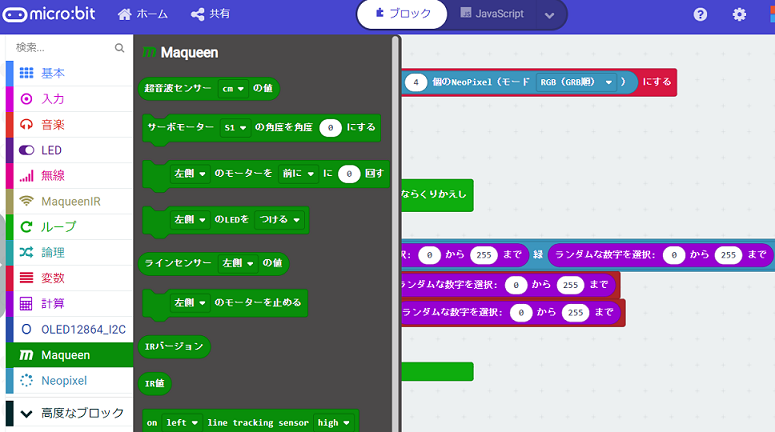Select the IR値 block
This screenshot has height=432, width=775.
(154, 384)
